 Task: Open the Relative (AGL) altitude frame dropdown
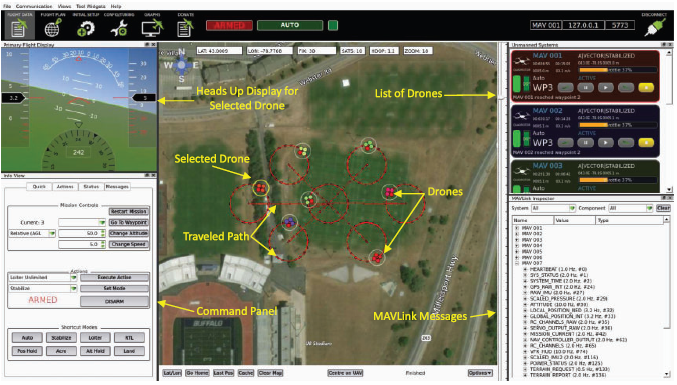point(32,234)
